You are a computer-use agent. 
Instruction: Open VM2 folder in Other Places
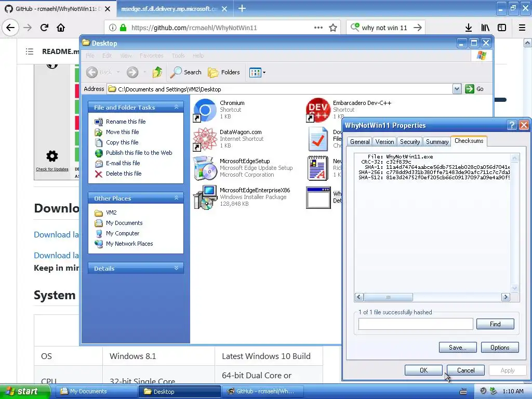click(x=111, y=212)
